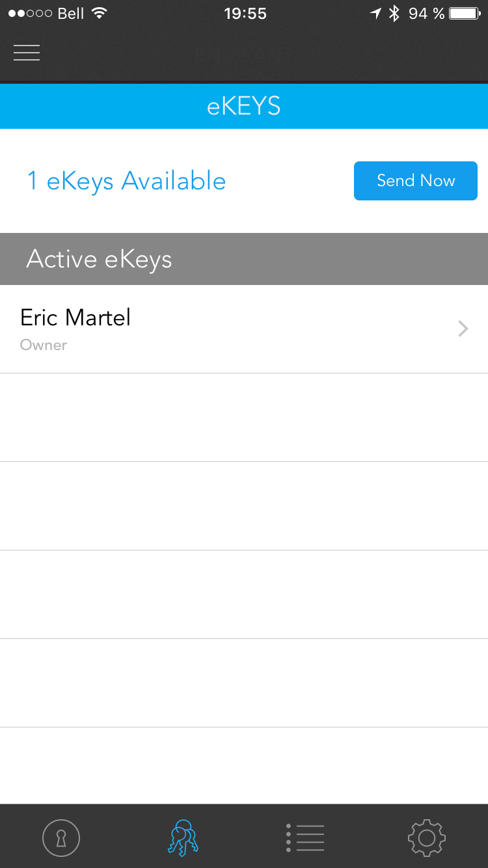Tap the battery icon in status bar

tap(465, 14)
